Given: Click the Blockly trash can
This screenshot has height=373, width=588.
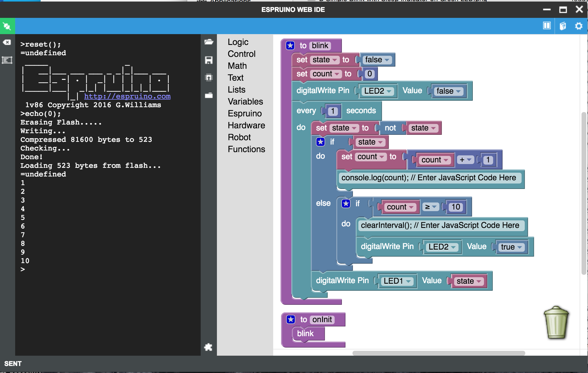Looking at the screenshot, I should coord(556,322).
